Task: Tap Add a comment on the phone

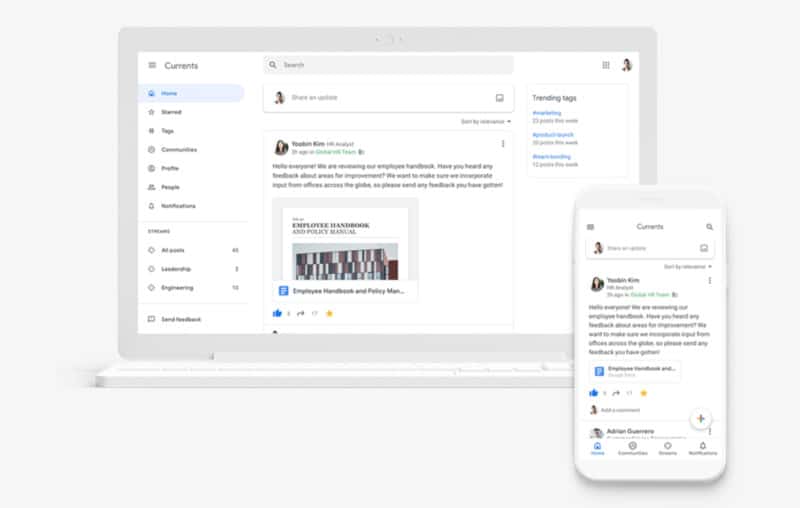Action: pos(620,410)
